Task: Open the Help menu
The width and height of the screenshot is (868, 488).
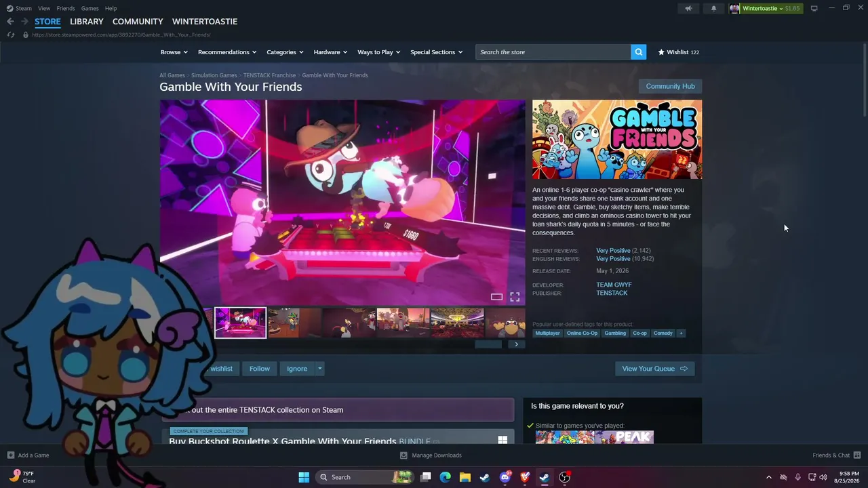Action: click(111, 8)
